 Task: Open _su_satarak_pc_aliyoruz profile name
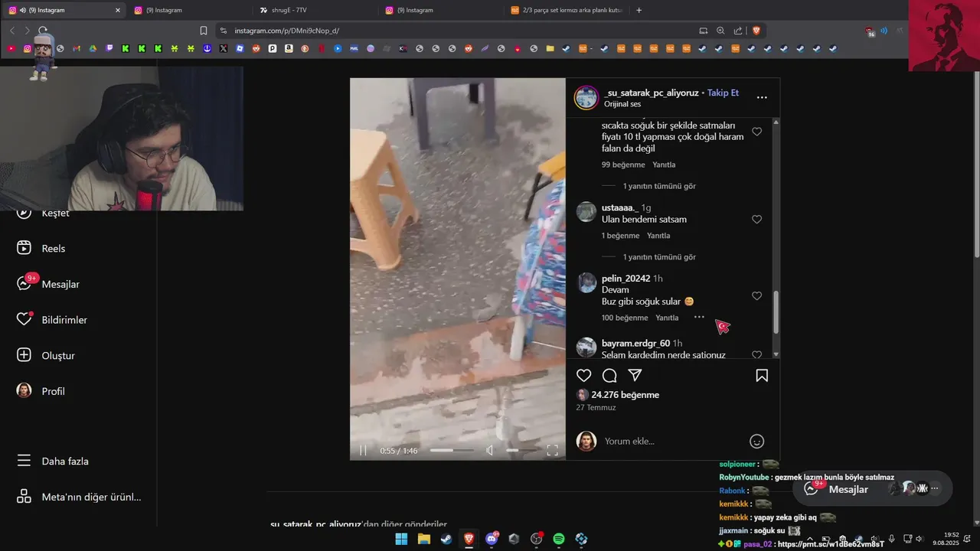click(x=652, y=93)
